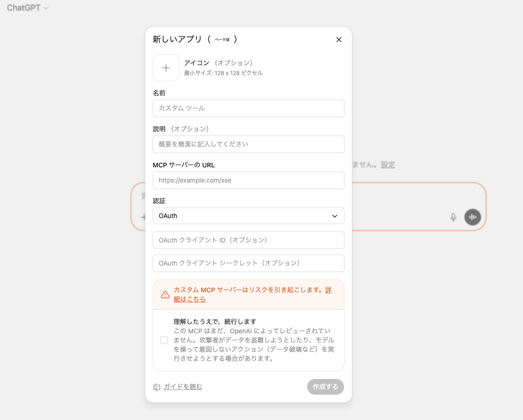Click the ベータ版 badge

pyautogui.click(x=222, y=40)
